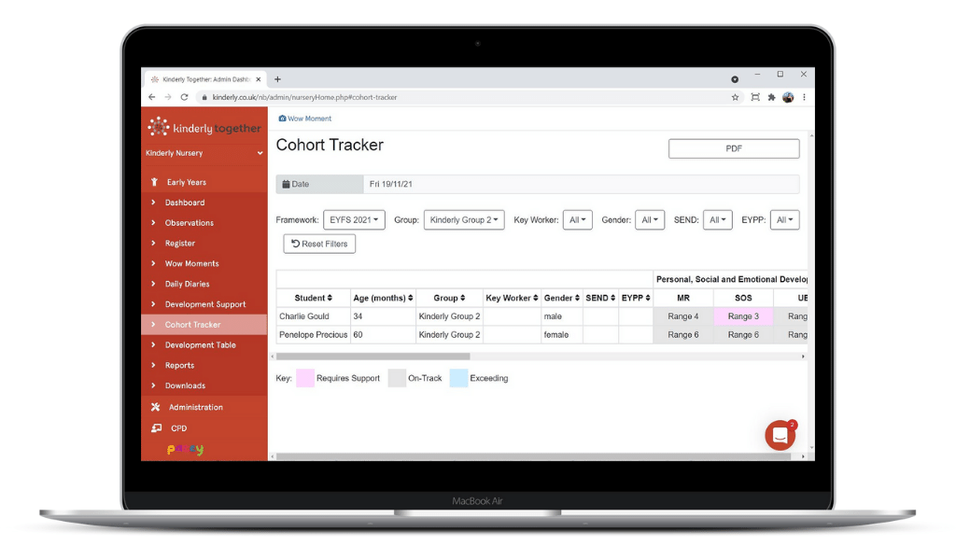This screenshot has height=560, width=956.
Task: Open Dashboard in the sidebar
Action: coord(204,203)
